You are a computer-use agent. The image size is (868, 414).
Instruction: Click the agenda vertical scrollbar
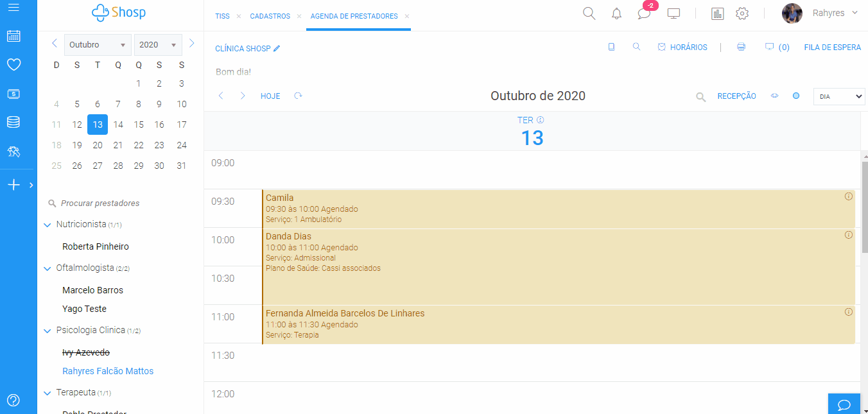[x=864, y=207]
